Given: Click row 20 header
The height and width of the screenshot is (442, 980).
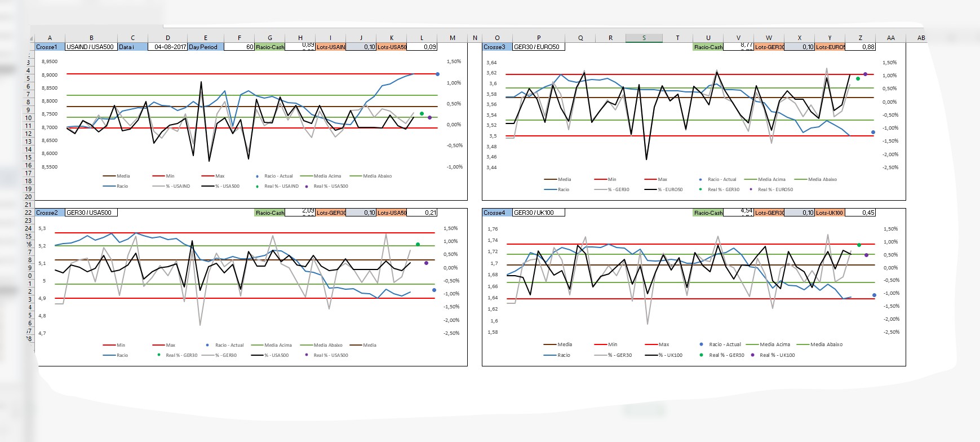Looking at the screenshot, I should pos(29,197).
